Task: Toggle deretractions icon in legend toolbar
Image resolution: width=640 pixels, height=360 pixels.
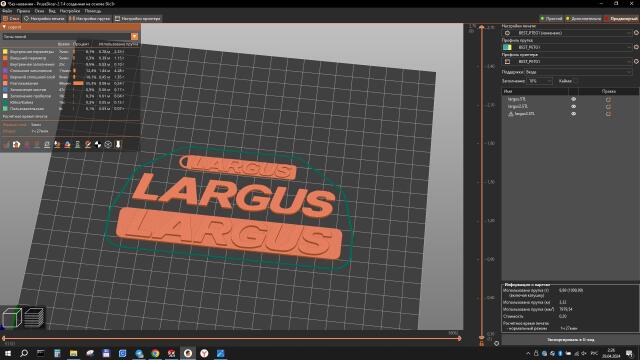Action: [x=37, y=144]
